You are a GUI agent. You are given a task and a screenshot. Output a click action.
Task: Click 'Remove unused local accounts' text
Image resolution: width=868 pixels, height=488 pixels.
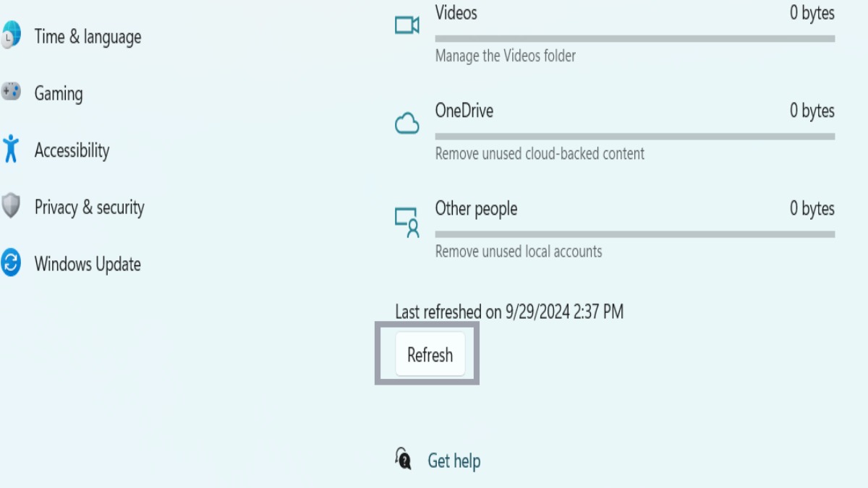(519, 252)
